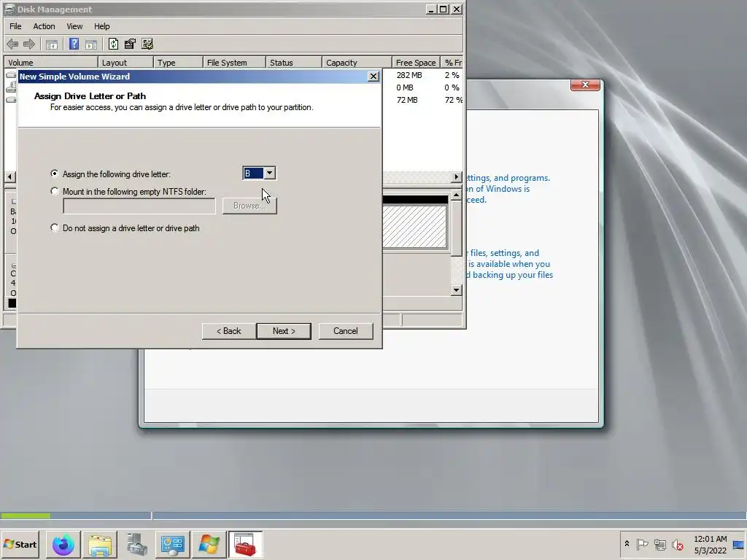Sort by the Layout column header
The width and height of the screenshot is (747, 560).
tap(125, 63)
